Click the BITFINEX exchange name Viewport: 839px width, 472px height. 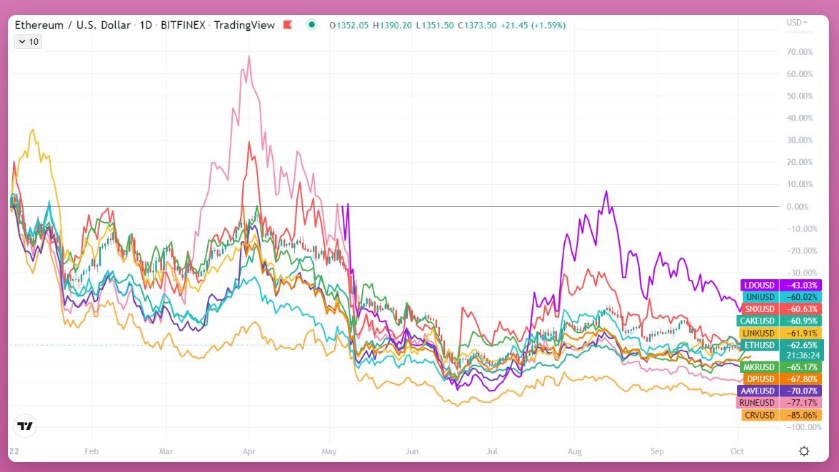(x=183, y=25)
